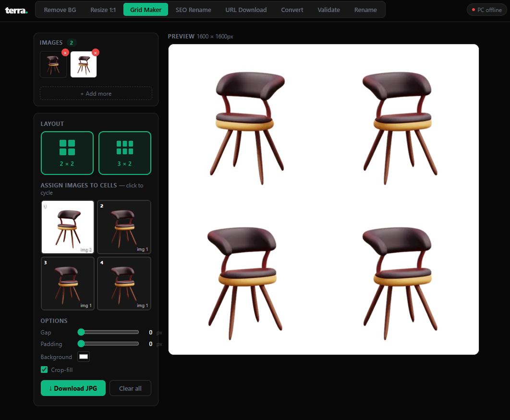510x420 pixels.
Task: Select second white-background chair thumbnail
Action: tap(84, 64)
